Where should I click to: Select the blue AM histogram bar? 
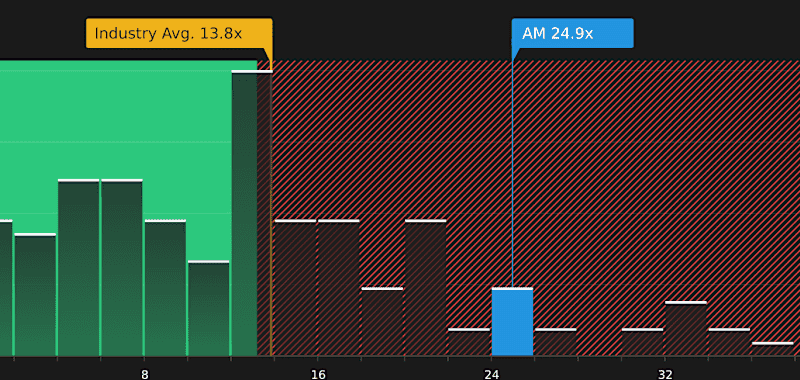point(512,322)
